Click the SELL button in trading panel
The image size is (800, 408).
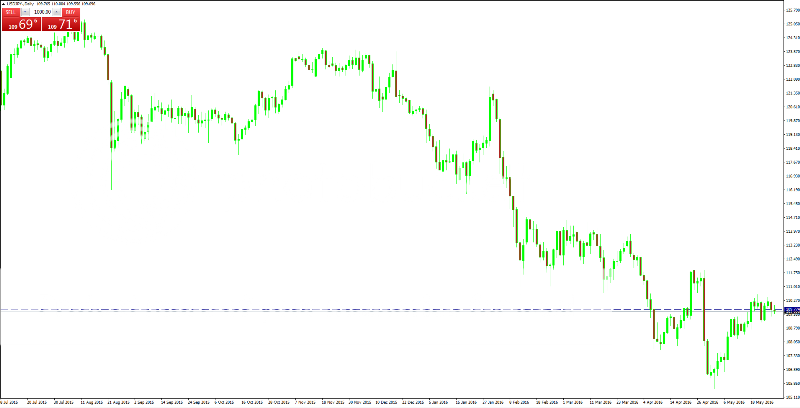click(x=11, y=12)
